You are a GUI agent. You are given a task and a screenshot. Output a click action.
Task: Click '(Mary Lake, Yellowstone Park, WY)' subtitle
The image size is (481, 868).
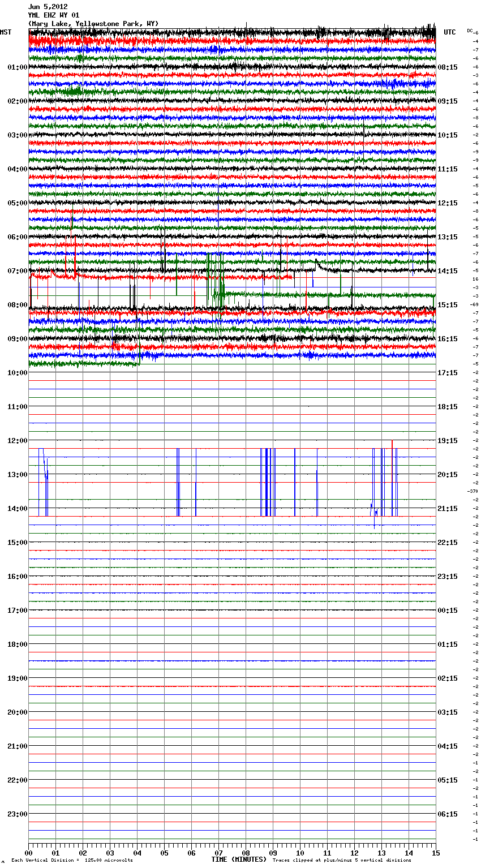[x=93, y=24]
